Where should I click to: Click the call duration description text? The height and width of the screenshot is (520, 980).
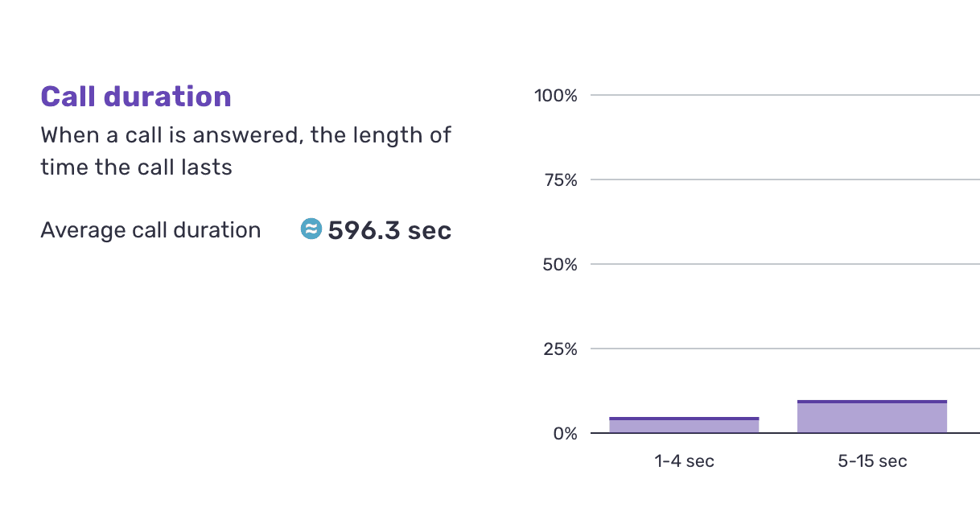tap(245, 151)
